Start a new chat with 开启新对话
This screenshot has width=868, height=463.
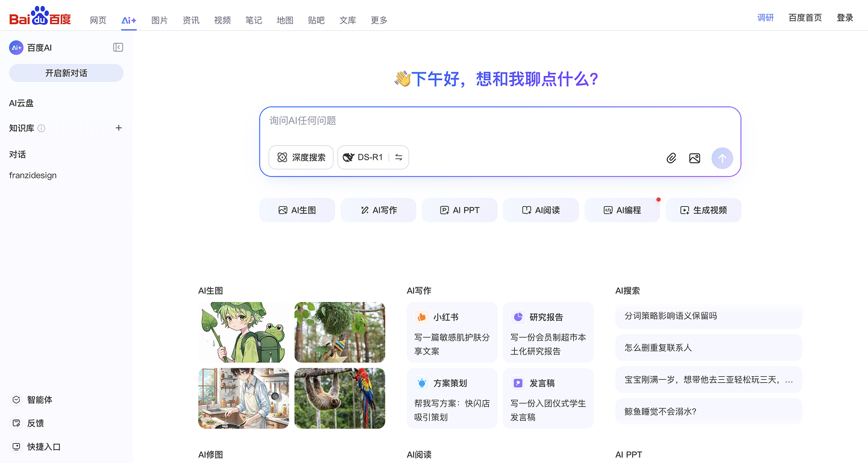click(x=66, y=73)
